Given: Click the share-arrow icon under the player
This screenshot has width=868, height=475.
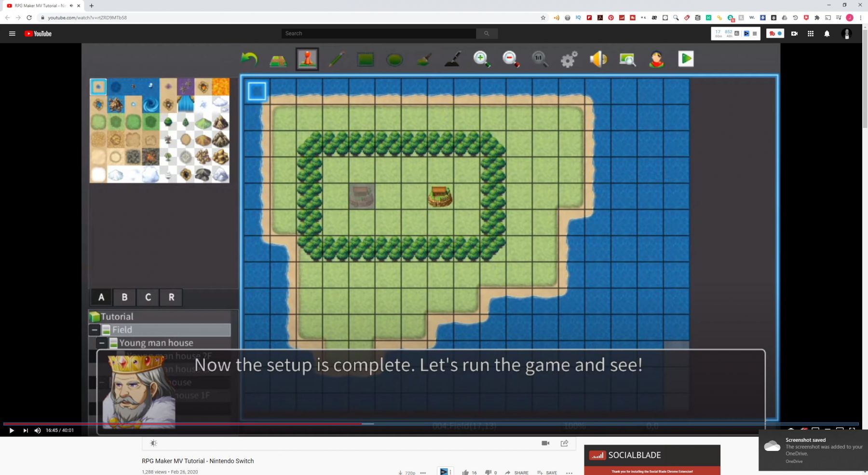Looking at the screenshot, I should (564, 443).
